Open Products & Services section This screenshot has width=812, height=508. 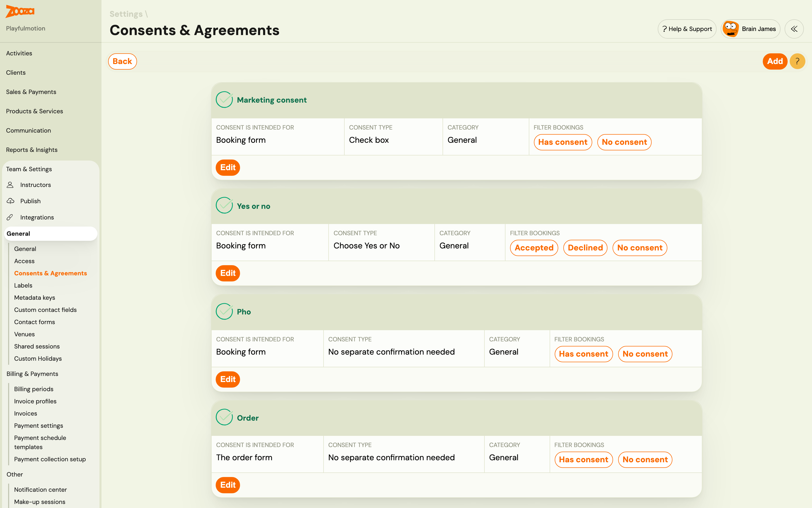[x=35, y=111]
